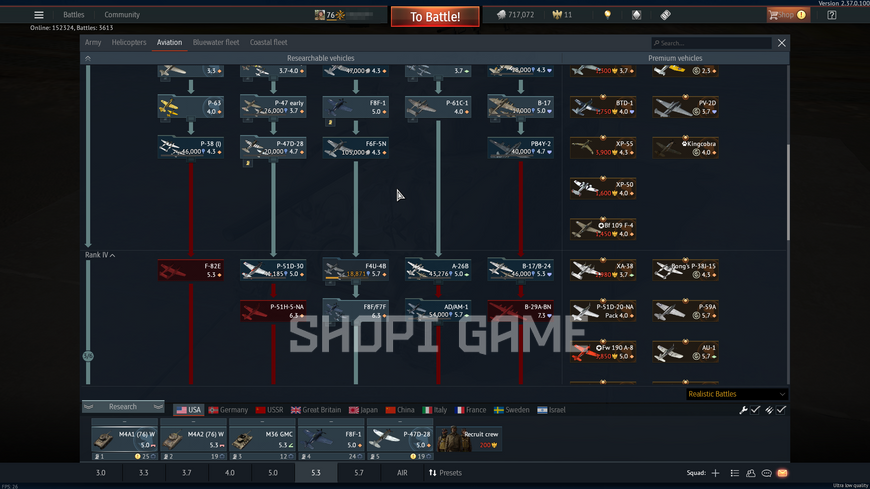Select the 5.7 preset tab

tap(358, 473)
